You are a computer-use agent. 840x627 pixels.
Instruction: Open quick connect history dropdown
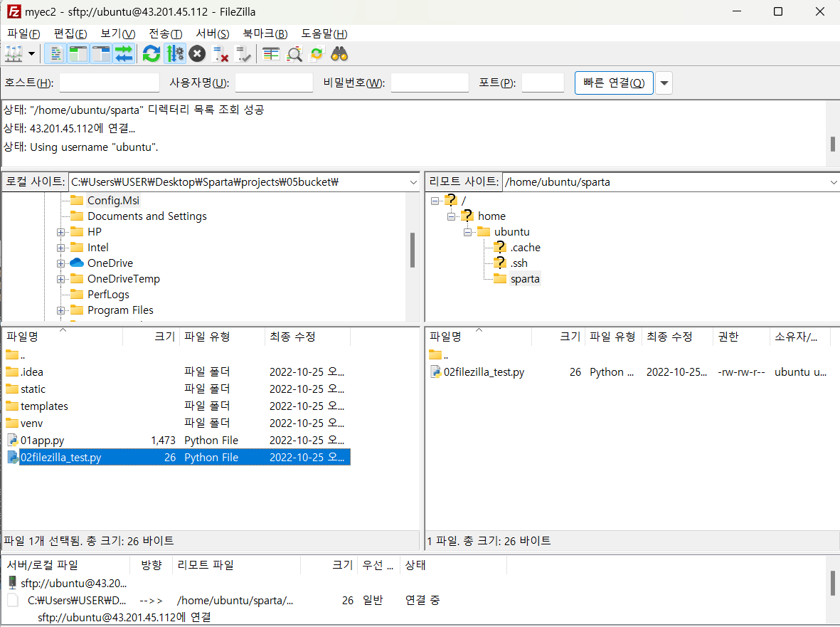664,83
